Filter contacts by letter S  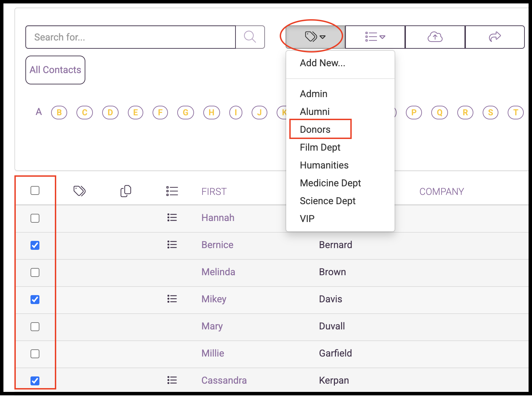click(x=491, y=113)
